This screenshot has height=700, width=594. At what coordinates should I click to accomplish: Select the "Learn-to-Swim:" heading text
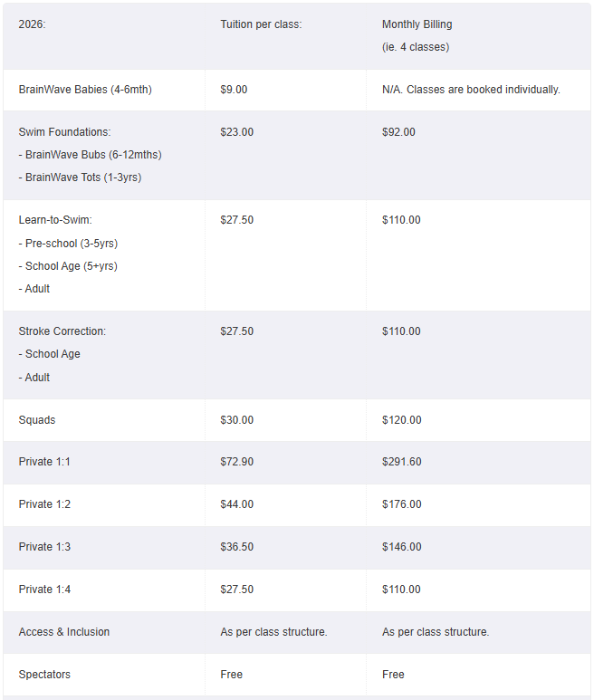click(55, 220)
